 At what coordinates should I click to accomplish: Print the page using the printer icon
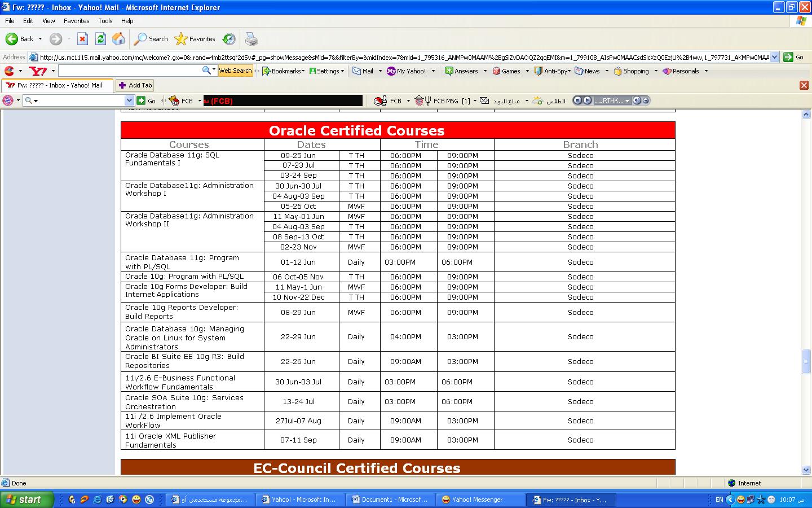[251, 39]
